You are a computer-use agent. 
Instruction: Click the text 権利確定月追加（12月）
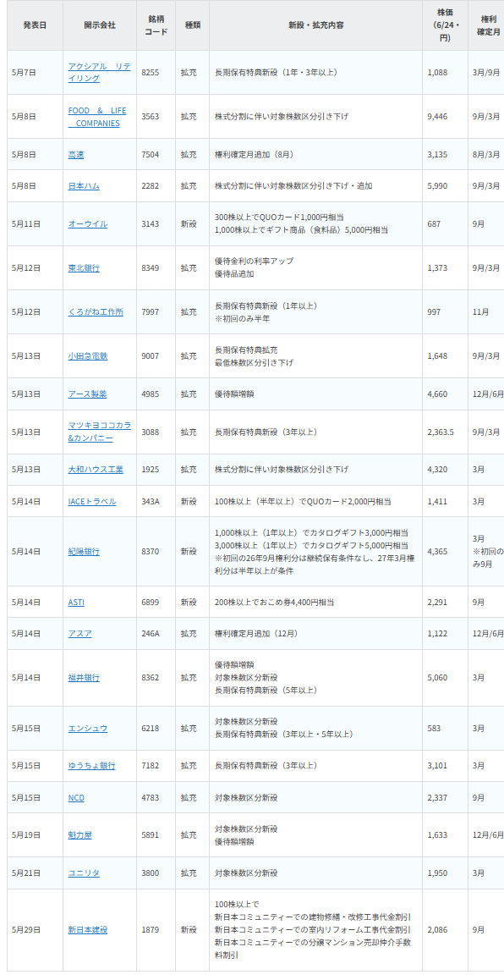[x=256, y=634]
